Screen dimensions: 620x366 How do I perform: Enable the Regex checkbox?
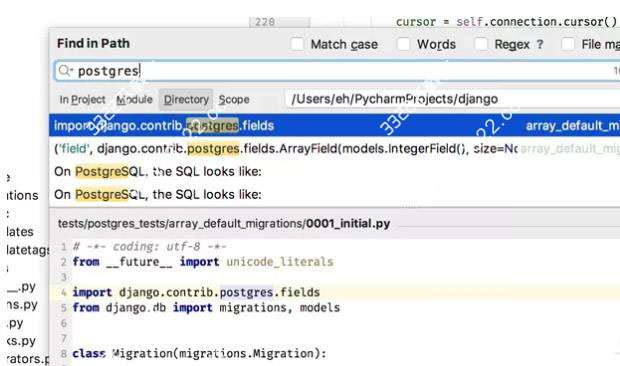pyautogui.click(x=481, y=44)
